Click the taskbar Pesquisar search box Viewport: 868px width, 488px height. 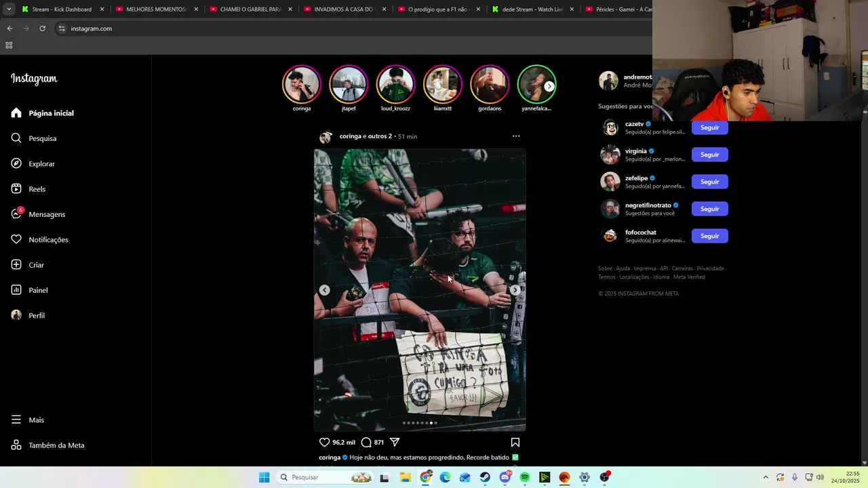click(x=325, y=477)
